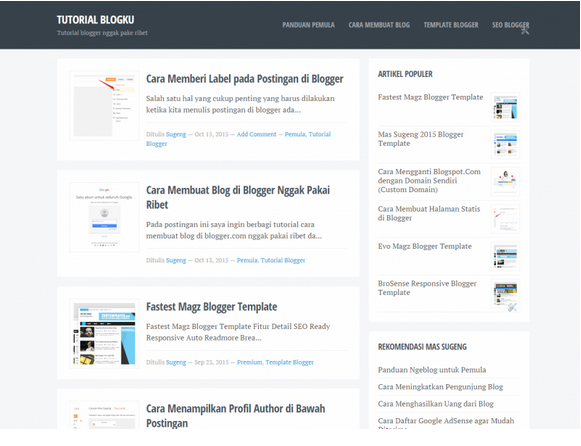Select the SEO Blogger menu item
The height and width of the screenshot is (446, 581).
510,25
